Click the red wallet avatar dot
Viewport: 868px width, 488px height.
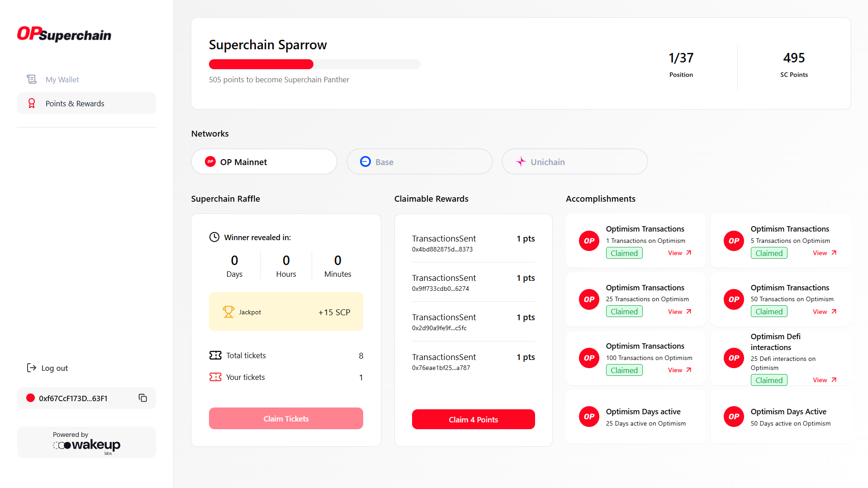pyautogui.click(x=30, y=398)
